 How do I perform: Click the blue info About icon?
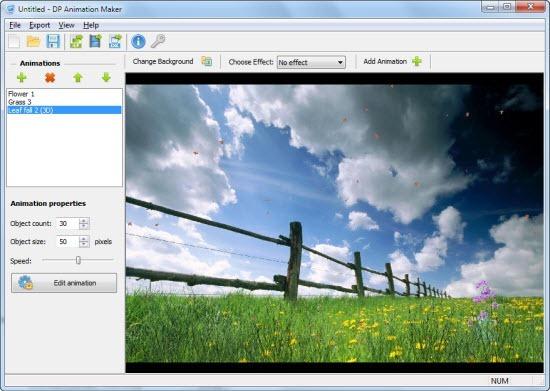click(138, 41)
